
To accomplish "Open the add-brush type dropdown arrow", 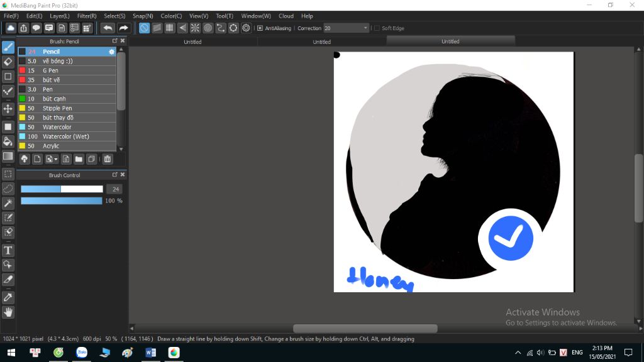I will 56,159.
